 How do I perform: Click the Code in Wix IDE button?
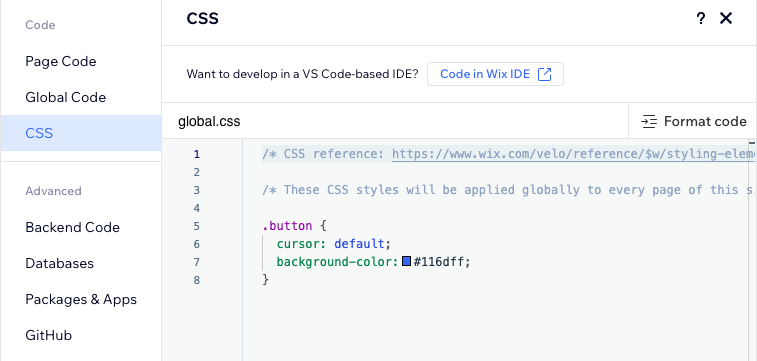click(495, 74)
